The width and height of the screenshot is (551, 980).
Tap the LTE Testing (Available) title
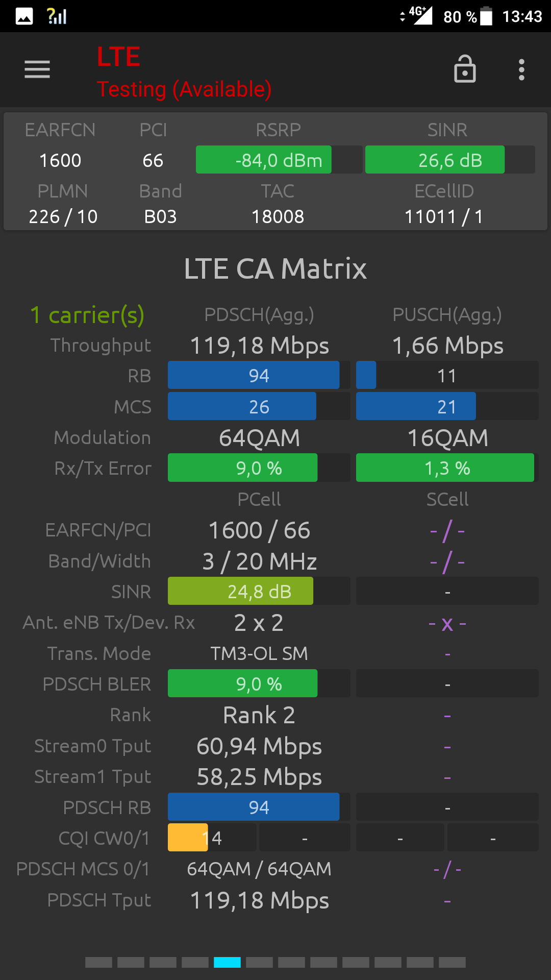click(184, 72)
